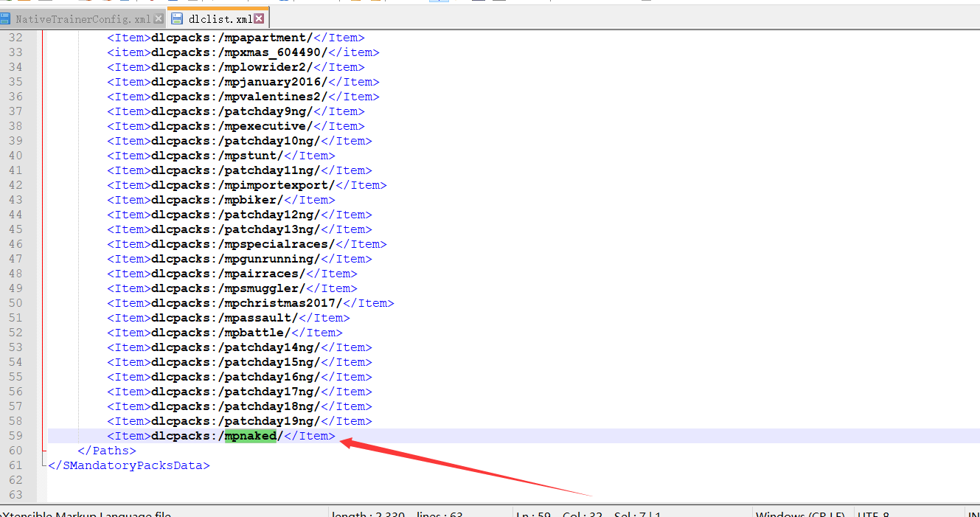Click the mpstunt item line
This screenshot has height=517, width=980.
[x=221, y=156]
